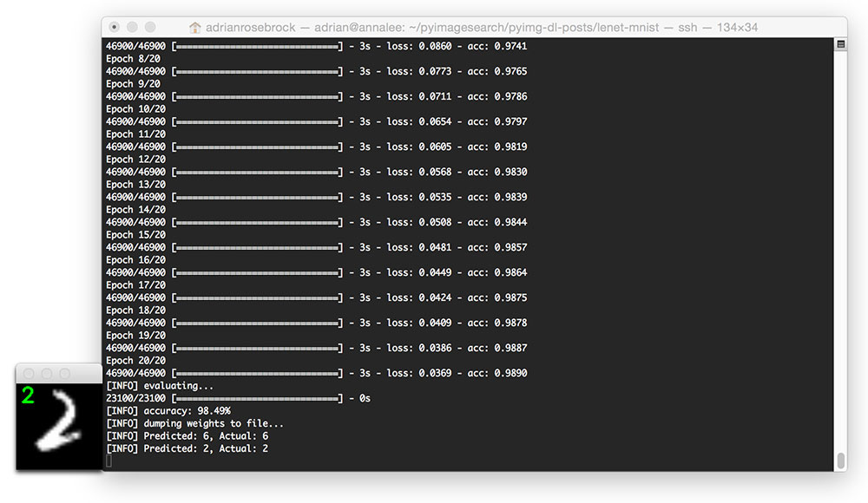Image resolution: width=868 pixels, height=503 pixels.
Task: Click the digit 2 image in small window
Action: point(60,427)
